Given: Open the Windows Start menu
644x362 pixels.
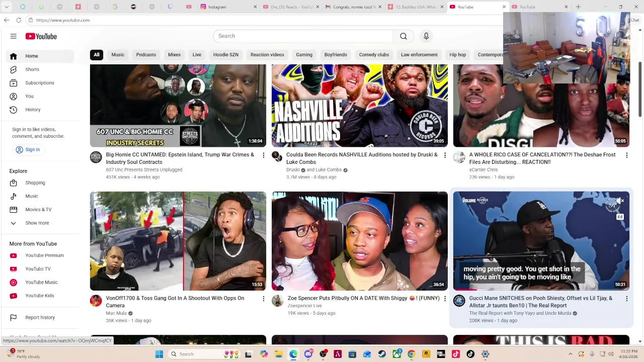Looking at the screenshot, I should click(159, 354).
